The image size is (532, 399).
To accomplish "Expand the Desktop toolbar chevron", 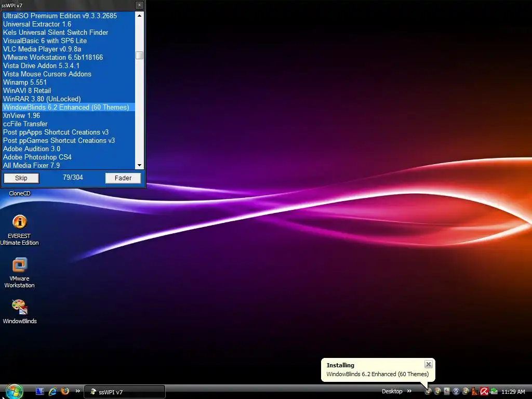I will [x=409, y=391].
